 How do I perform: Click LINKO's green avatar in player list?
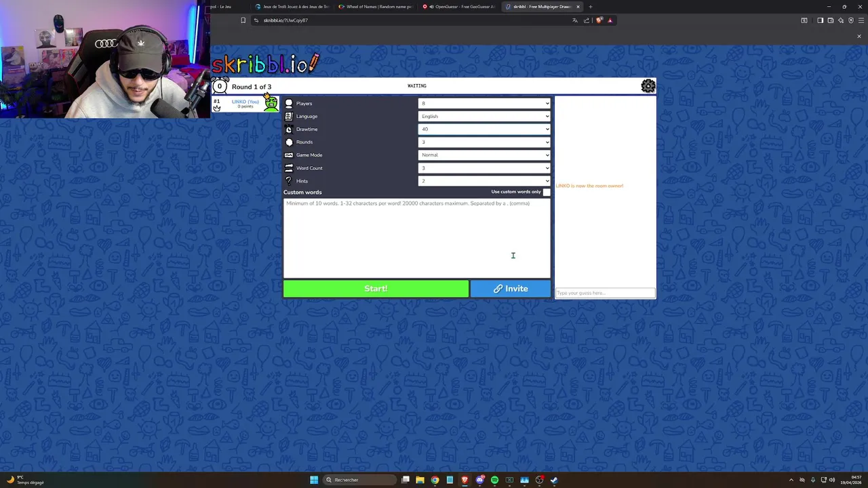(x=271, y=104)
